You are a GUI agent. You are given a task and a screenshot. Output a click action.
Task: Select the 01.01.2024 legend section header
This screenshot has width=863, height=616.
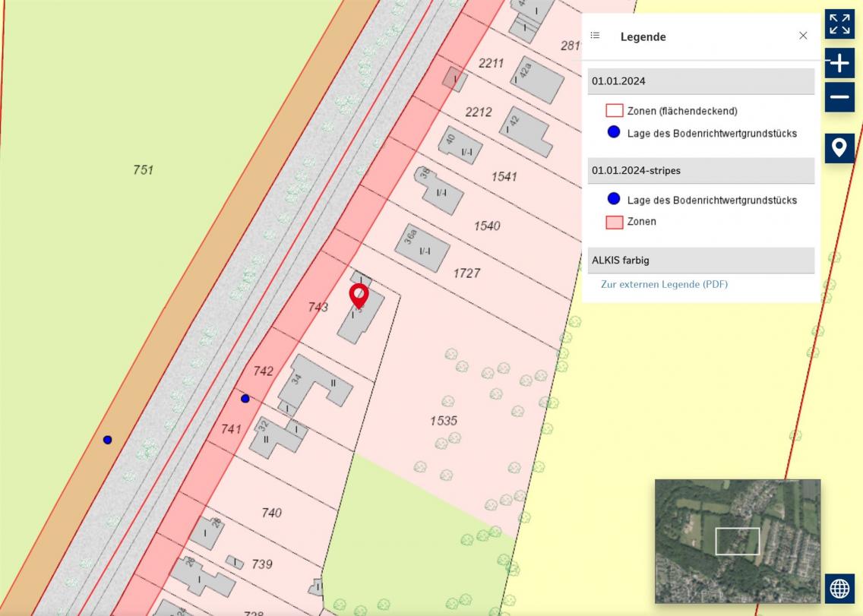coord(700,81)
